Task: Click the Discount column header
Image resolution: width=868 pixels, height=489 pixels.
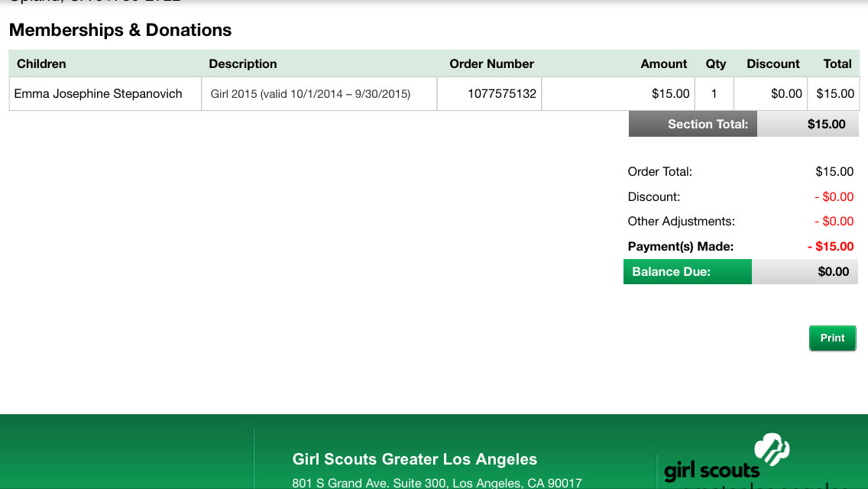Action: click(772, 63)
